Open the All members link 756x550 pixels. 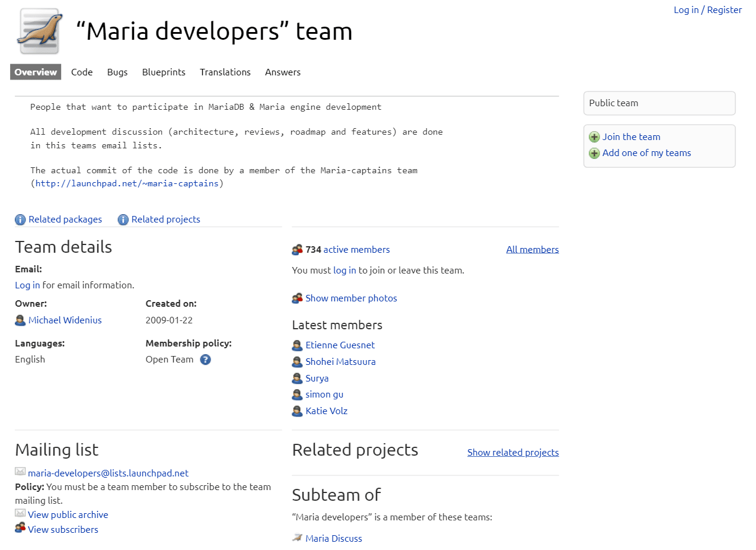[532, 249]
